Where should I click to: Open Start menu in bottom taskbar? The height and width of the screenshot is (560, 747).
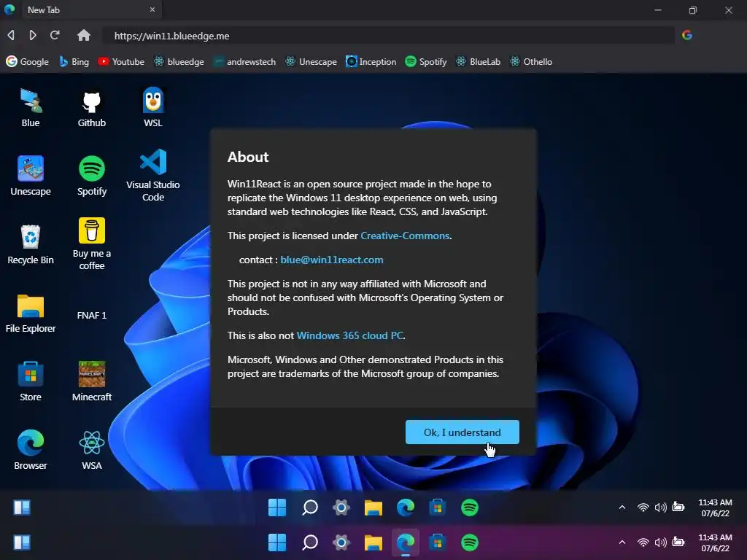277,542
